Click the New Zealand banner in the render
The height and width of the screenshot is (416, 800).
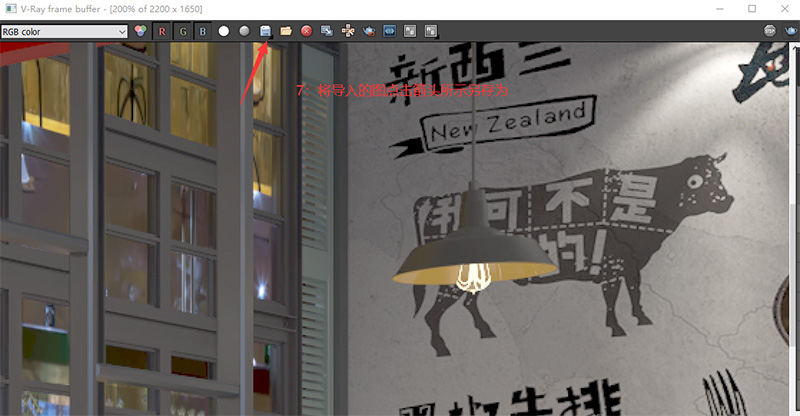505,125
